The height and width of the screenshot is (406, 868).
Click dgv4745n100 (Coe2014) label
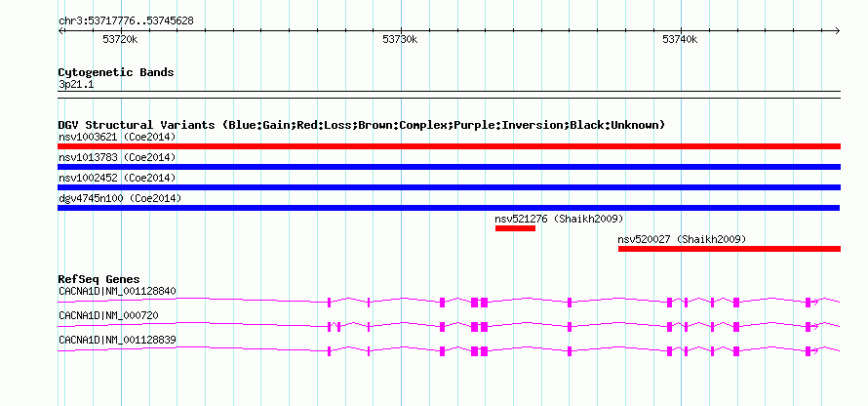tap(120, 198)
